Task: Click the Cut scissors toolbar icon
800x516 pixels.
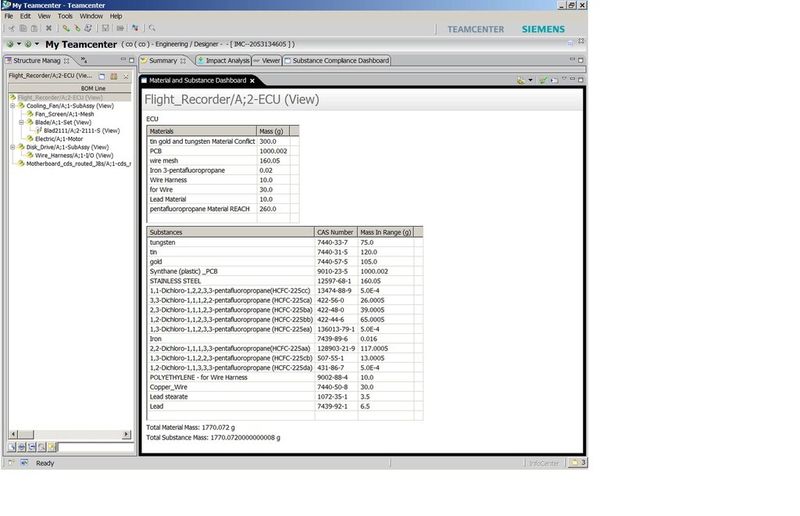Action: tap(11, 28)
